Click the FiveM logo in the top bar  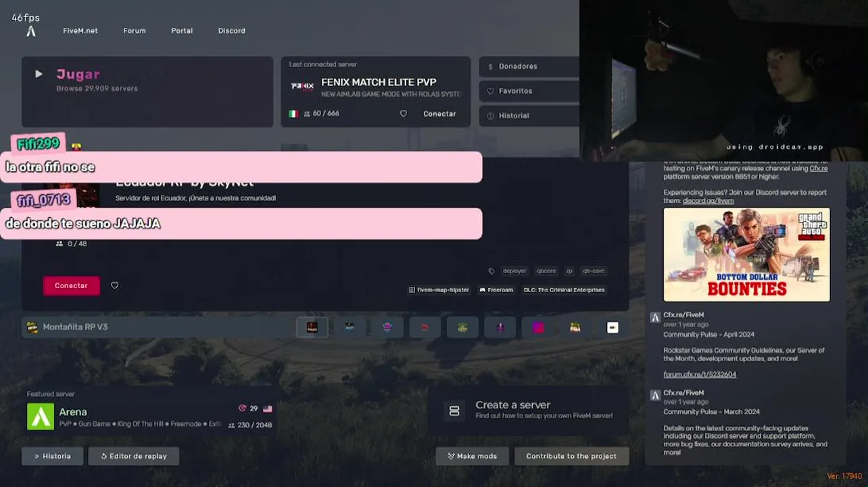pyautogui.click(x=30, y=31)
